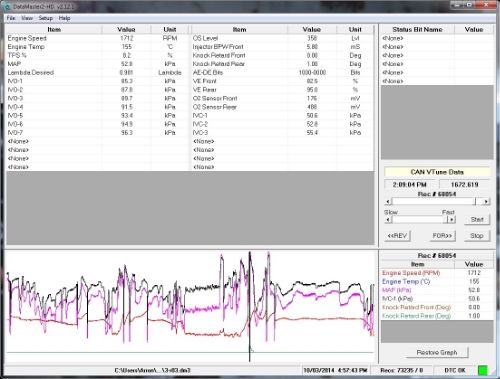Click the green DTC status indicator

pos(483,370)
